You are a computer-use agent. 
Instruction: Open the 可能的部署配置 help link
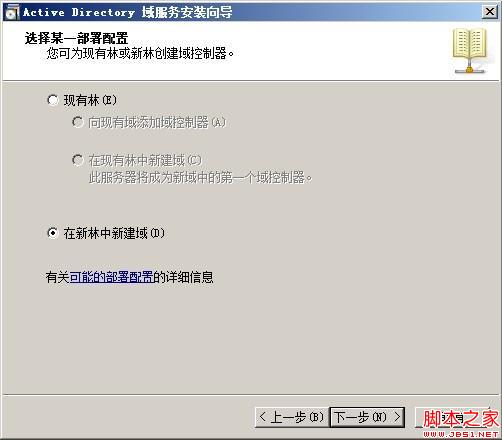(x=111, y=277)
